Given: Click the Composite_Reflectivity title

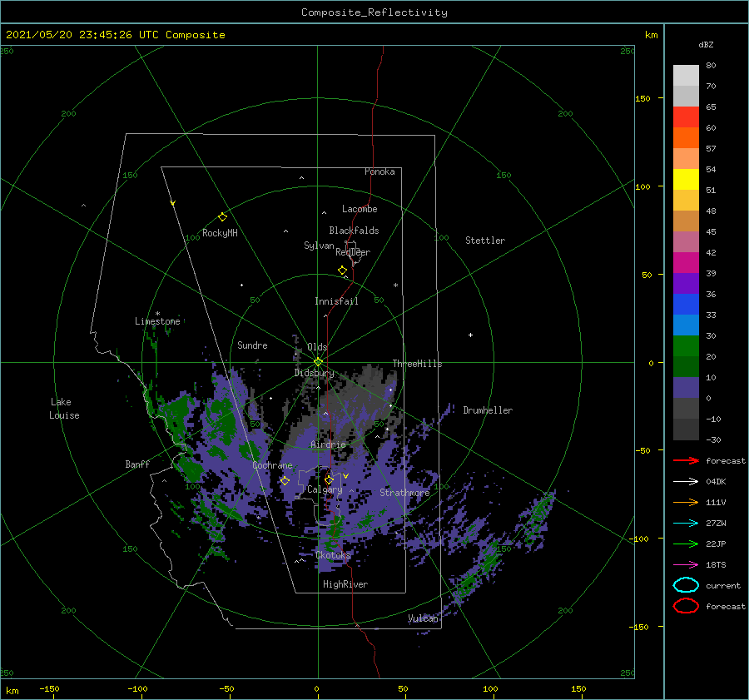Looking at the screenshot, I should point(374,12).
